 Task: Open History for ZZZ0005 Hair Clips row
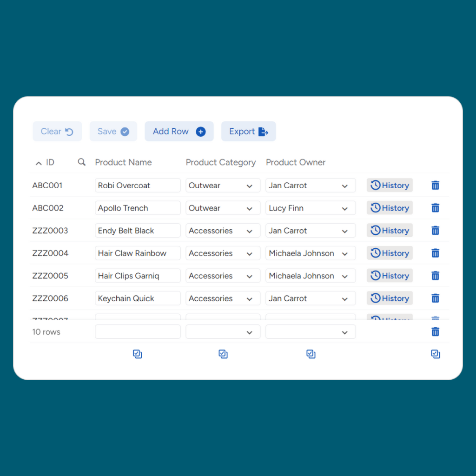390,276
